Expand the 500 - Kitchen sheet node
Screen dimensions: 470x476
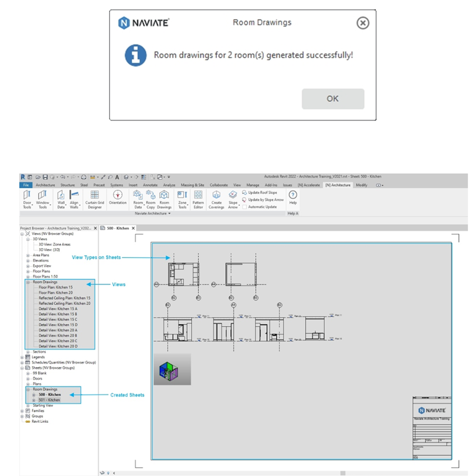point(34,395)
